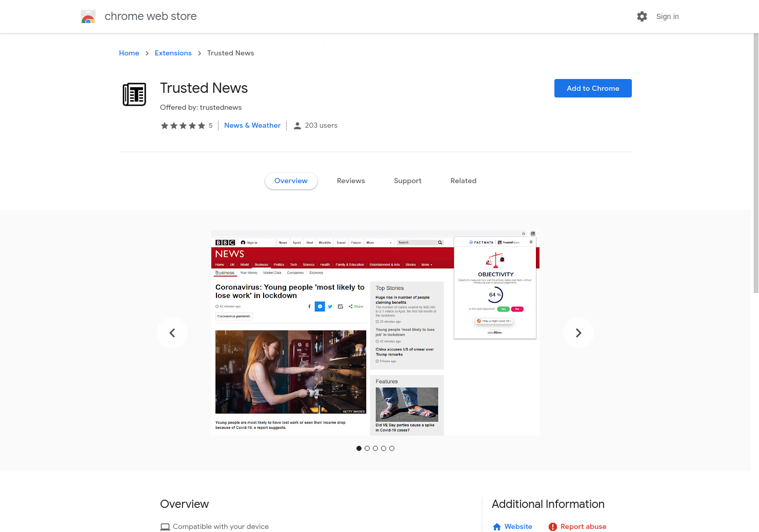Viewport: 759px width, 532px height.
Task: Select the second carousel dot
Action: (x=367, y=448)
